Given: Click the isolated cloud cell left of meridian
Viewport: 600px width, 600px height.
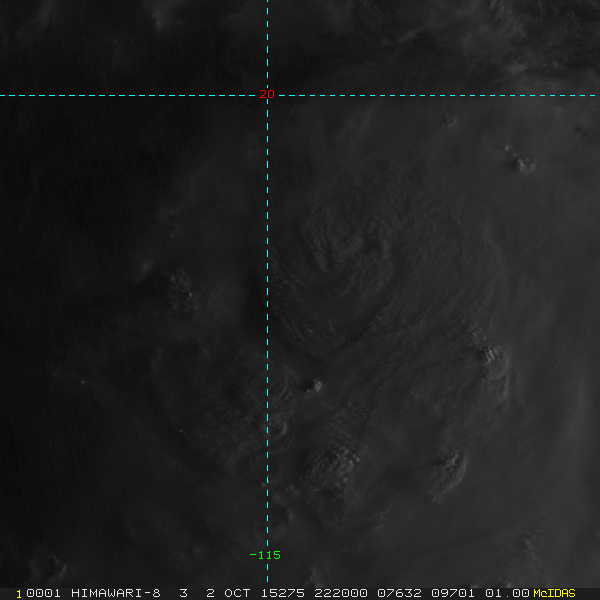Looking at the screenshot, I should click(182, 292).
